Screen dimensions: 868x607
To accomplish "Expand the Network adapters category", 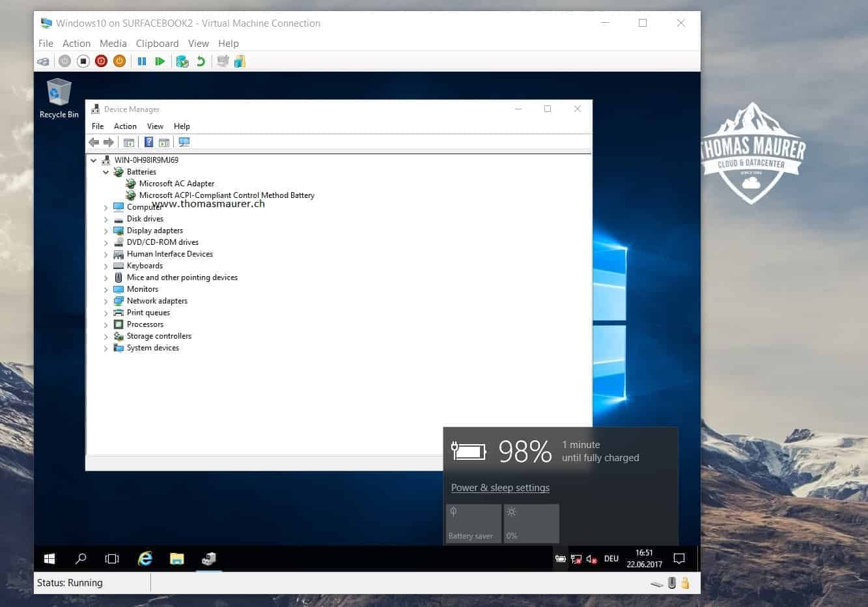I will point(105,301).
